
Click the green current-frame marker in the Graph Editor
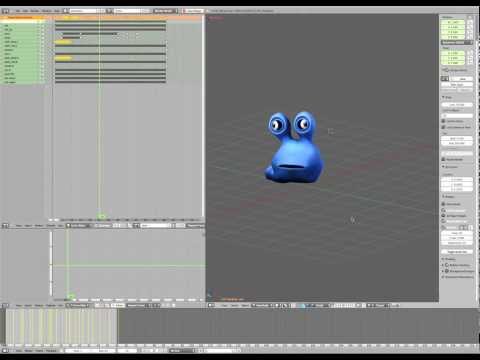tap(70, 296)
